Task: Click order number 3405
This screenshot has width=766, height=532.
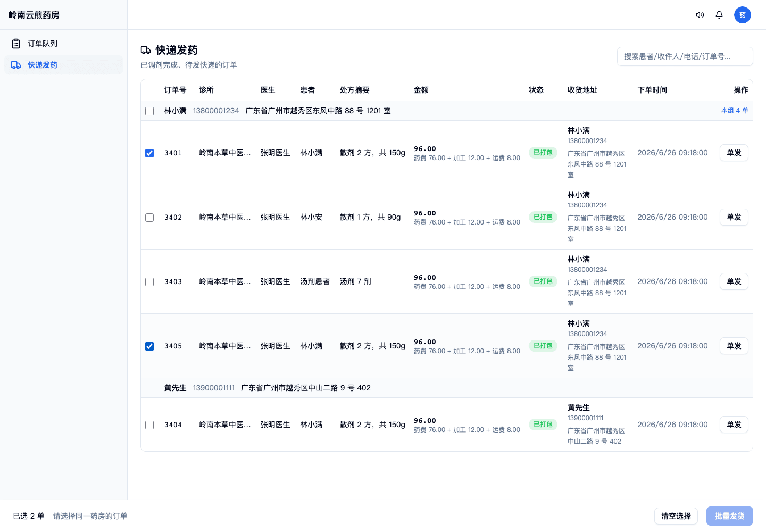Action: click(173, 346)
